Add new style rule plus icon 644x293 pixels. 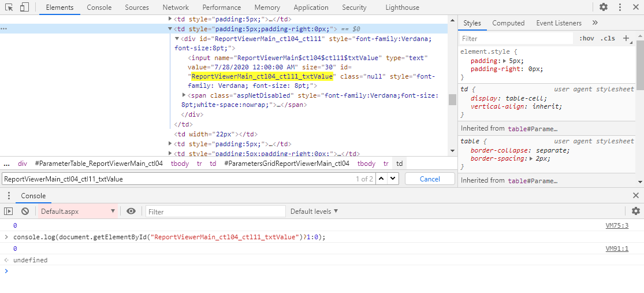[626, 38]
